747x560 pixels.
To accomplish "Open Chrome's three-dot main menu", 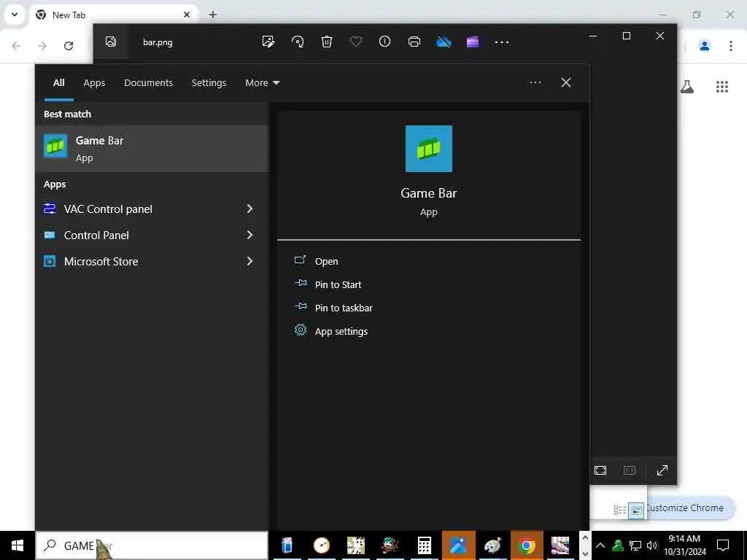I will (x=731, y=46).
